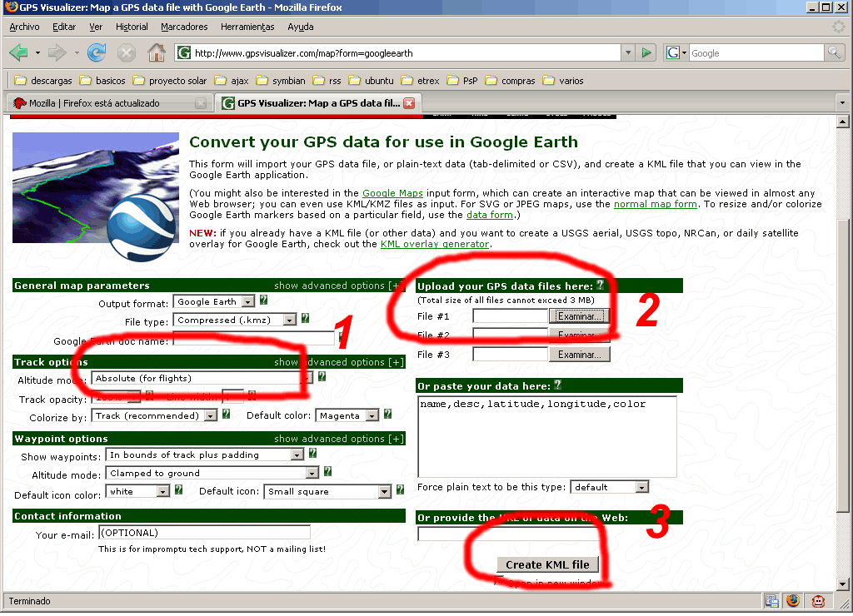The width and height of the screenshot is (853, 616).
Task: Click the paste your data text area
Action: (x=547, y=437)
